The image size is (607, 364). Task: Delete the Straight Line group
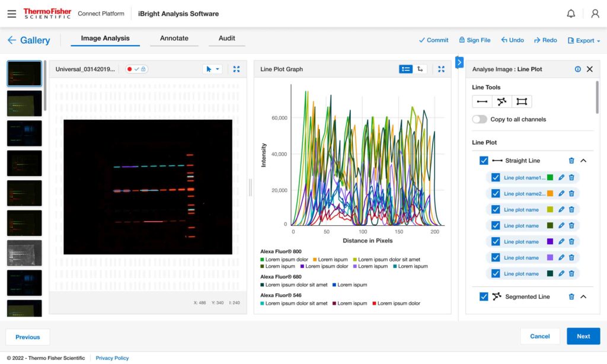point(571,160)
